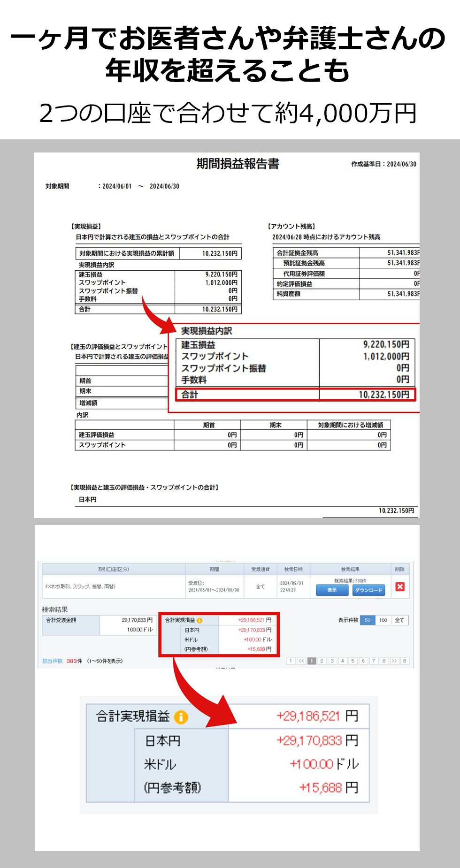Jump to page 7 in pagination
The height and width of the screenshot is (868, 460).
point(374,661)
